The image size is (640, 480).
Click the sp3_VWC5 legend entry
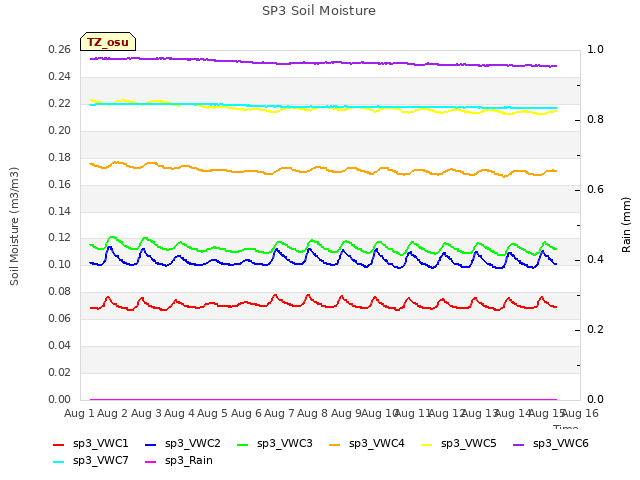[x=459, y=444]
